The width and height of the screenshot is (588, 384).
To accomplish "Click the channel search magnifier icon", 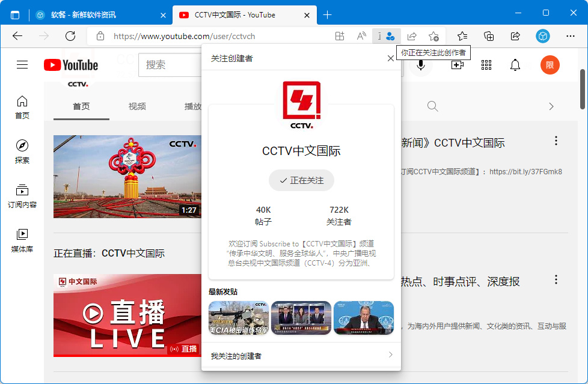I will 432,106.
